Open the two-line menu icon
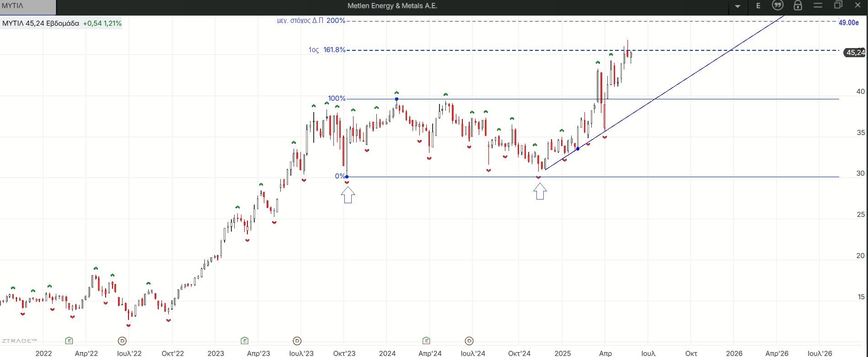Viewport: 868px width, 357px height. point(818,5)
